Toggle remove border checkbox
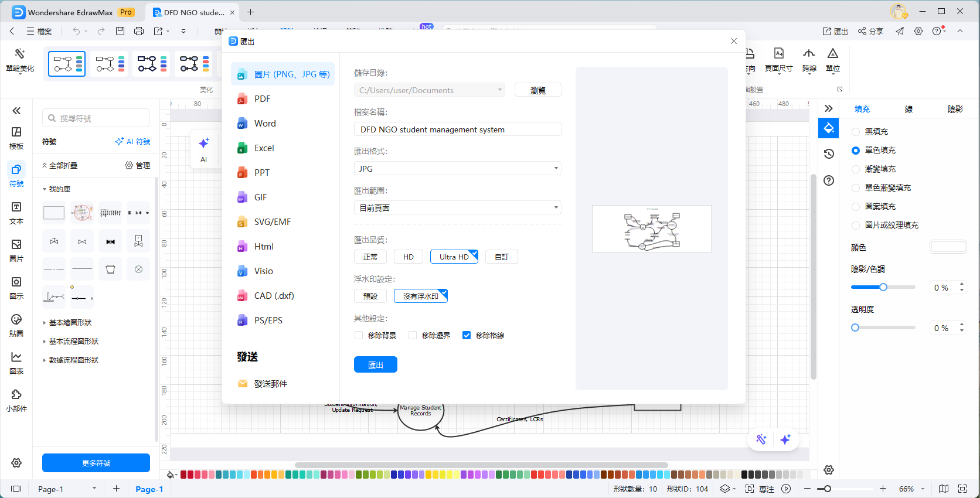The width and height of the screenshot is (980, 498). pyautogui.click(x=413, y=335)
